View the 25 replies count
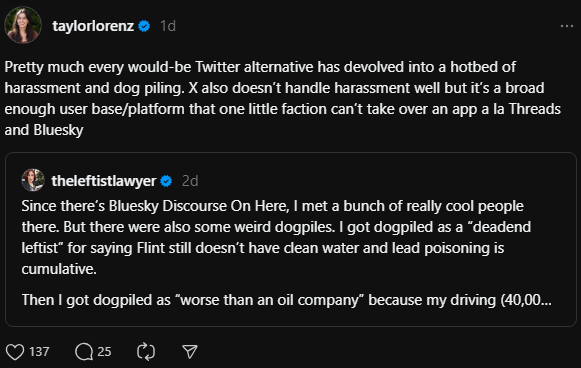581x368 pixels. tap(104, 351)
